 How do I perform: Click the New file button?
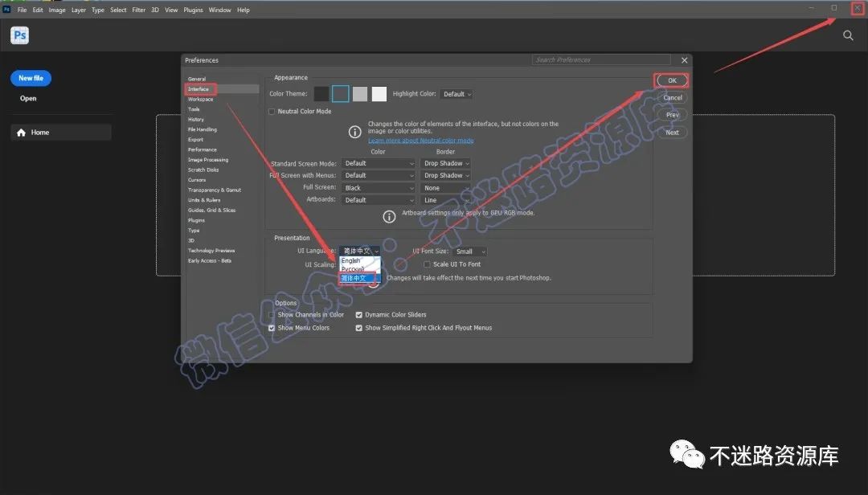pyautogui.click(x=31, y=78)
